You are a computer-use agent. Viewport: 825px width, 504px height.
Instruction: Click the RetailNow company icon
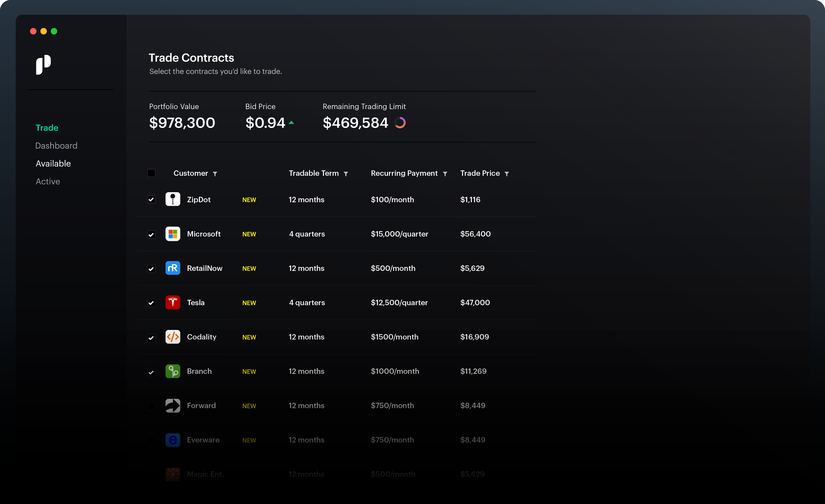tap(173, 268)
